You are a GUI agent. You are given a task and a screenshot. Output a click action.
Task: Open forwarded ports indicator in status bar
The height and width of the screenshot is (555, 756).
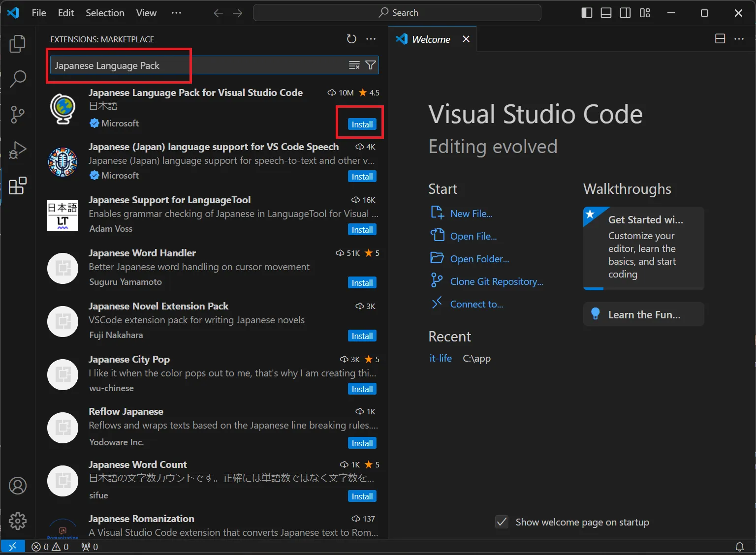click(90, 547)
